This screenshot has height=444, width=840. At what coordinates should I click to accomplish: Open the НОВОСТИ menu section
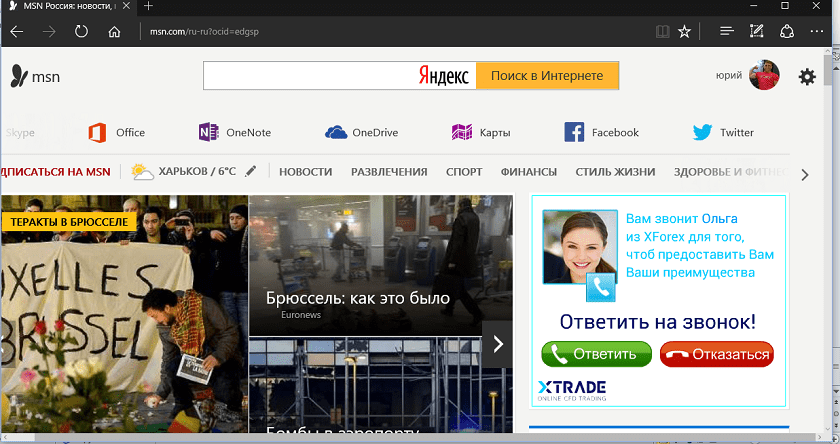305,172
